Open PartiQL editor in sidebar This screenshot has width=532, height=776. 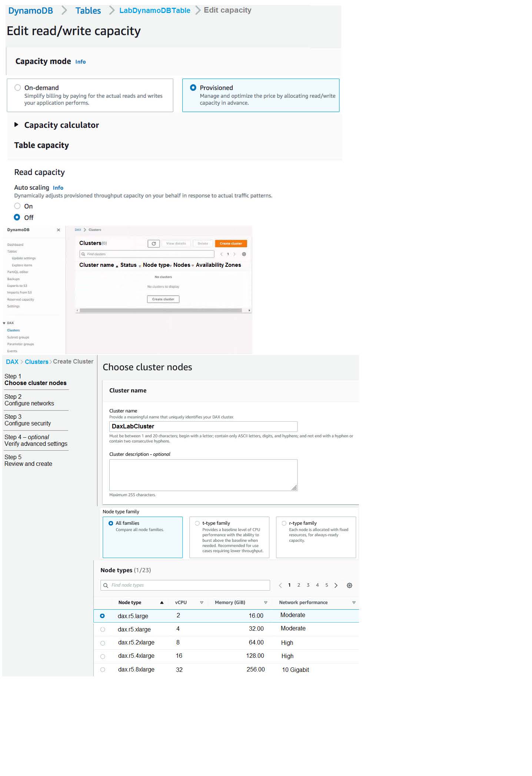(x=18, y=272)
